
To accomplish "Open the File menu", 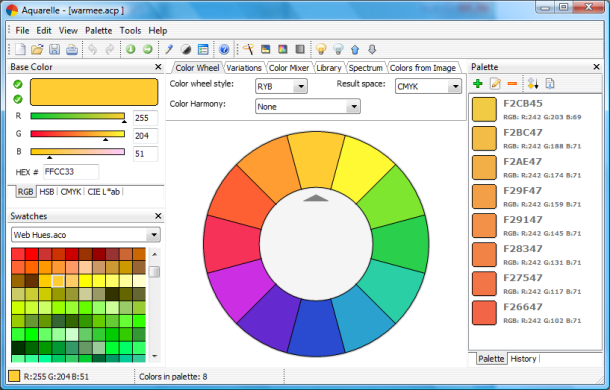I will coord(22,30).
